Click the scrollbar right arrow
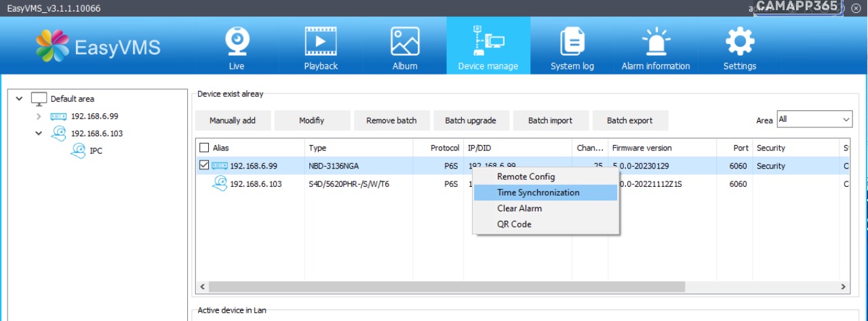The height and width of the screenshot is (321, 868). 844,286
